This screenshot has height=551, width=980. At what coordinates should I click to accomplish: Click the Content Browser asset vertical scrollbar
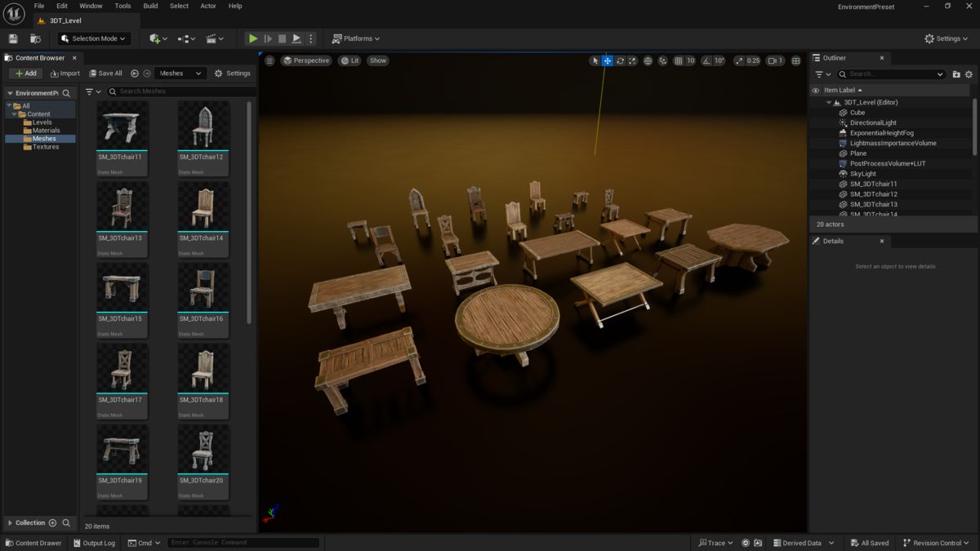tap(249, 212)
